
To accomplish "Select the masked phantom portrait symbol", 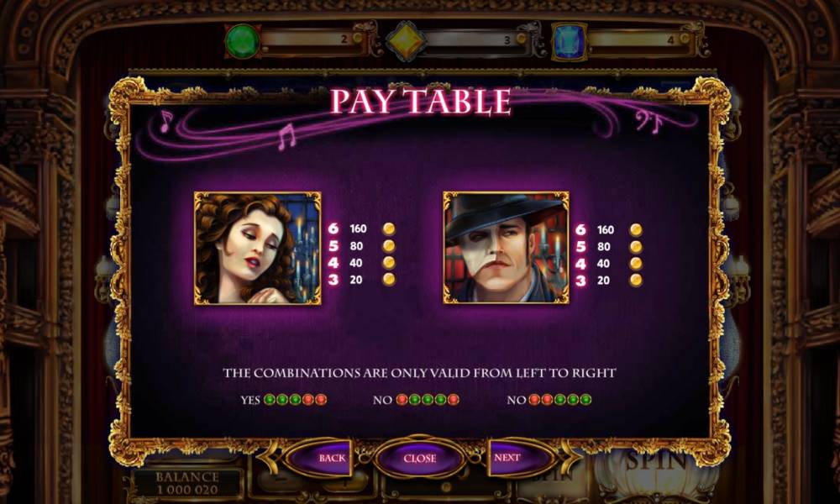I will coord(507,248).
